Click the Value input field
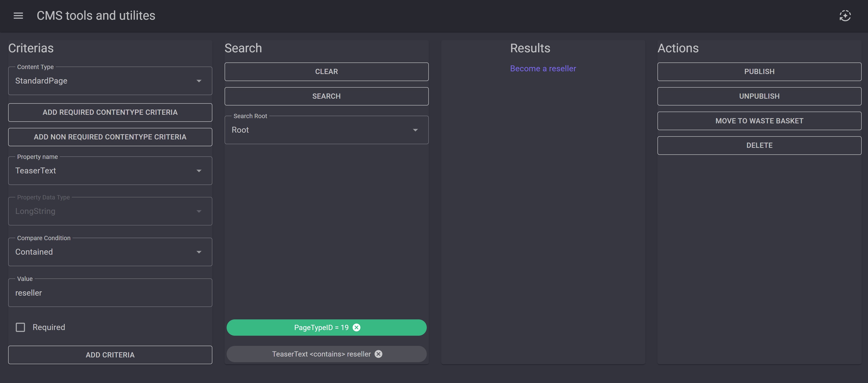This screenshot has width=868, height=383. [x=110, y=293]
